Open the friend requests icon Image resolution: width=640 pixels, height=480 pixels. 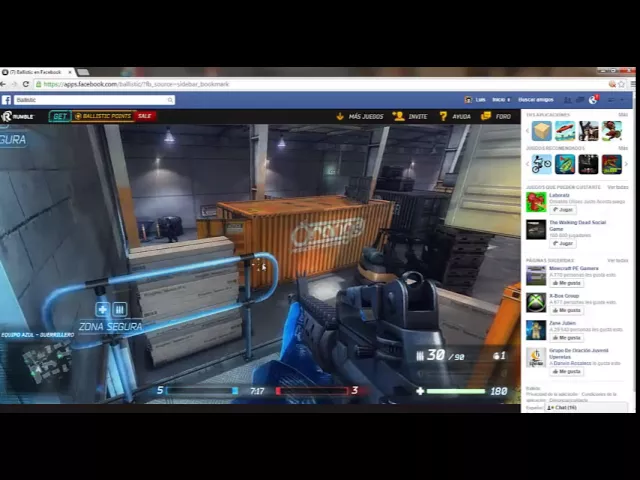click(x=567, y=100)
